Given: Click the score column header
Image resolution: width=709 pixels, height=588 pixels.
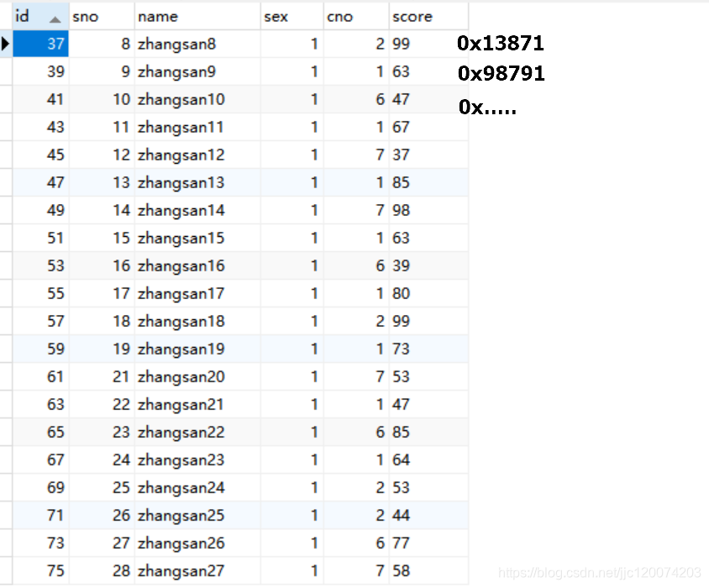Looking at the screenshot, I should 428,17.
